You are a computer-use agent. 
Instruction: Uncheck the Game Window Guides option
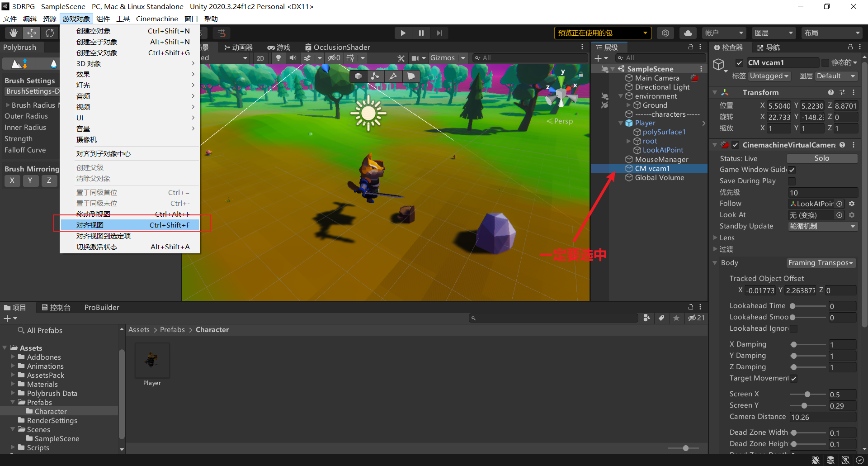tap(792, 170)
